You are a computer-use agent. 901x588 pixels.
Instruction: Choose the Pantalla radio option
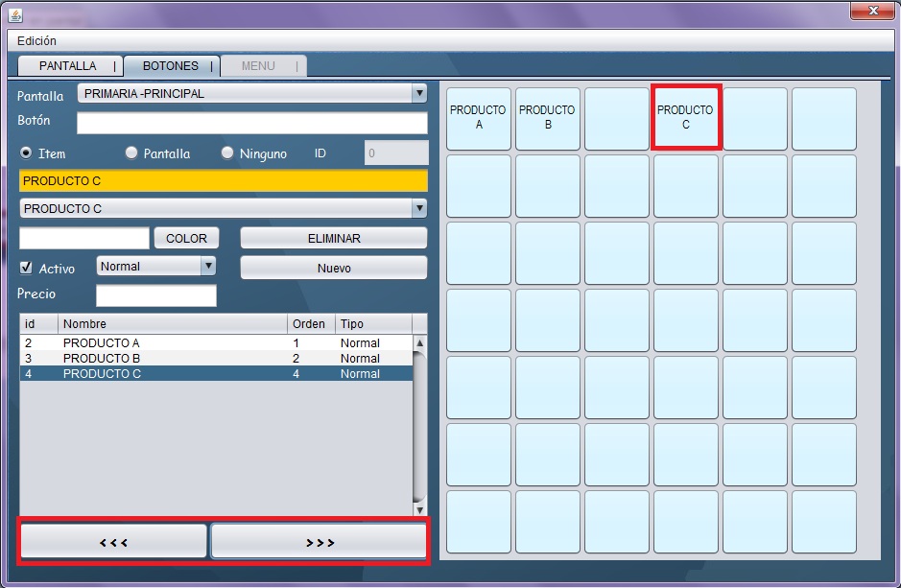(131, 153)
